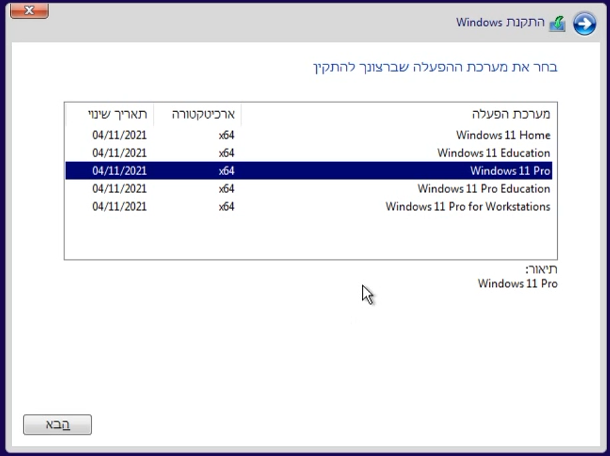Click x64 in the Pro for Workstations row
610x456 pixels.
pos(226,207)
